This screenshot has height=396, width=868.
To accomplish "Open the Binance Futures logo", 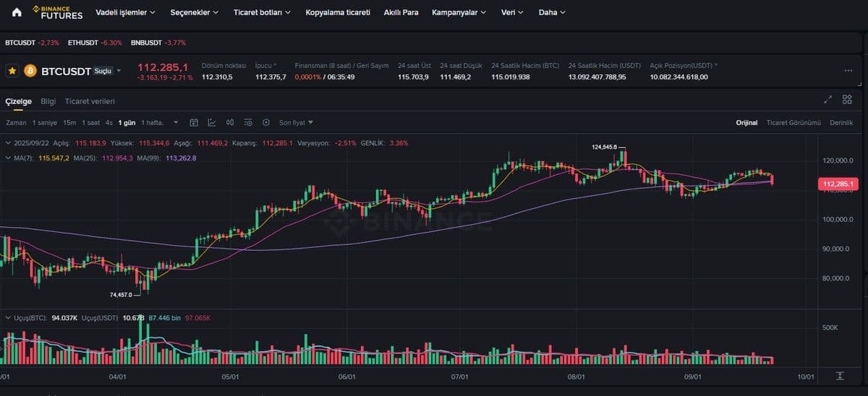I will 58,12.
